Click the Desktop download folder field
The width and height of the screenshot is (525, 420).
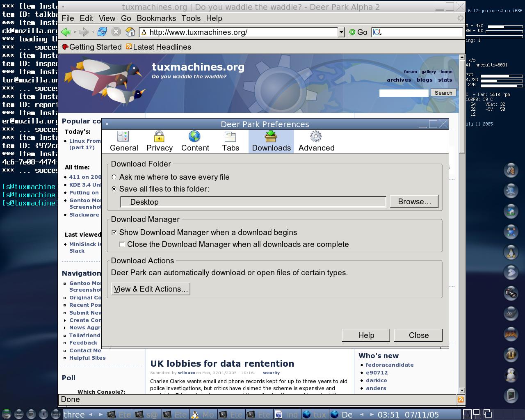tap(253, 202)
